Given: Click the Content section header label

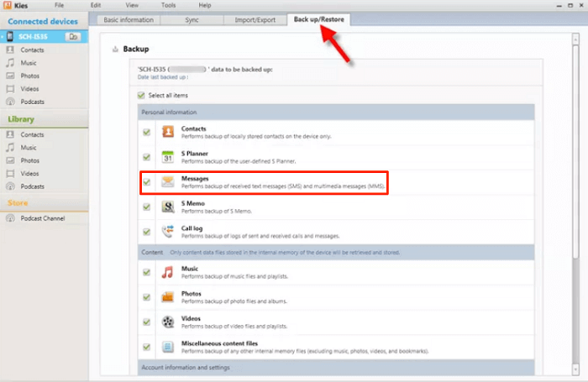Looking at the screenshot, I should point(152,253).
